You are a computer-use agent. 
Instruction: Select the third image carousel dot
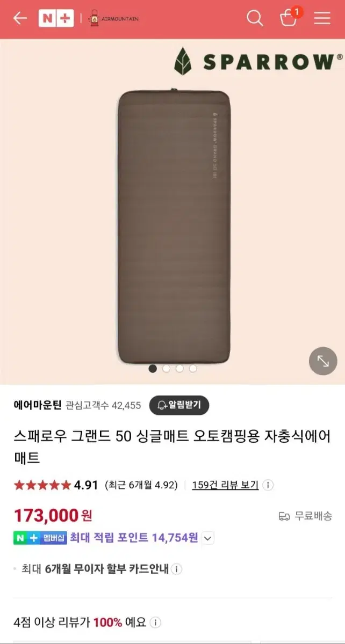(179, 369)
